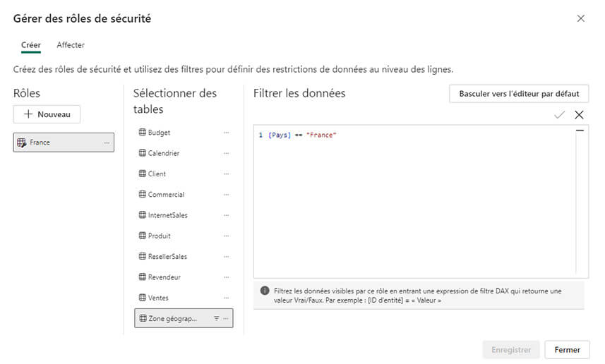This screenshot has width=605, height=364.
Task: Select the Zone géograp... table
Action: [x=184, y=318]
